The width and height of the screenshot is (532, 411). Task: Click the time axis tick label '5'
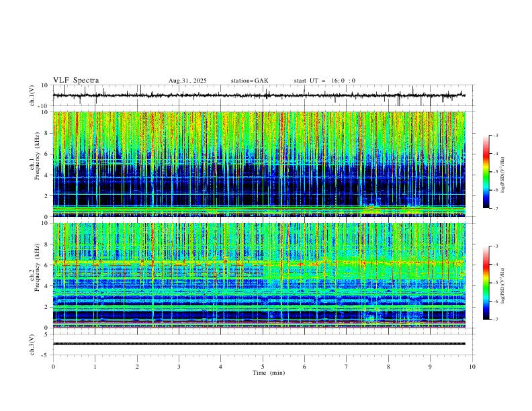[263, 367]
